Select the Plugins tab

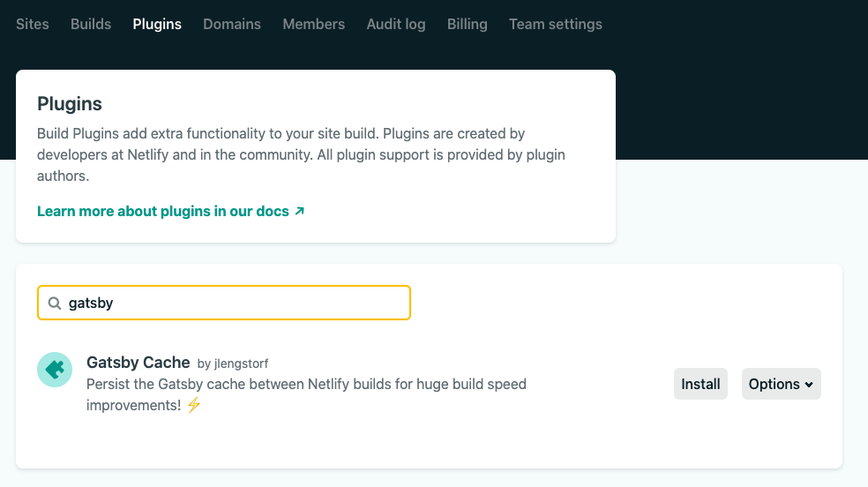tap(157, 25)
